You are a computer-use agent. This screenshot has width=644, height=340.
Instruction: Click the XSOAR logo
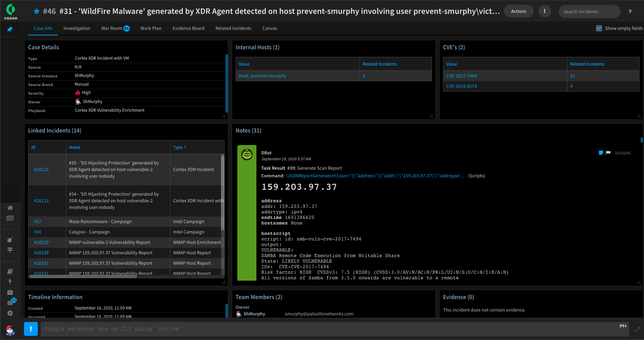click(10, 11)
